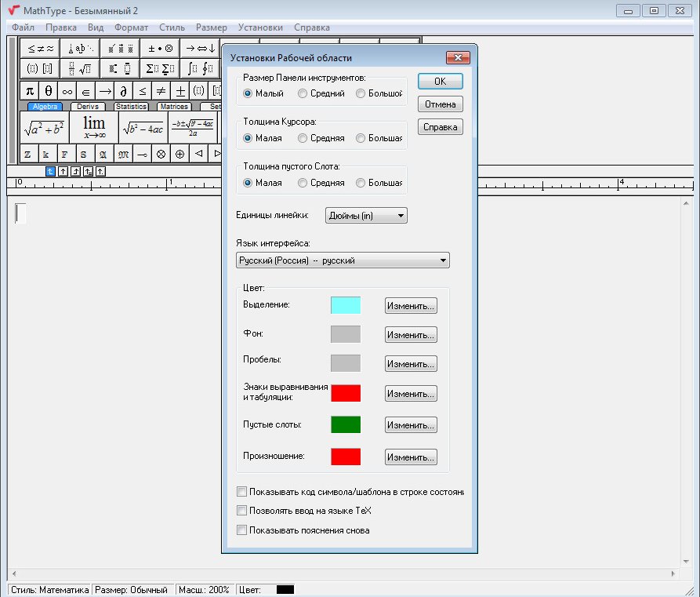Insert the circled times symbol in bottom row
Screen dimensions: 700x597
tap(161, 155)
